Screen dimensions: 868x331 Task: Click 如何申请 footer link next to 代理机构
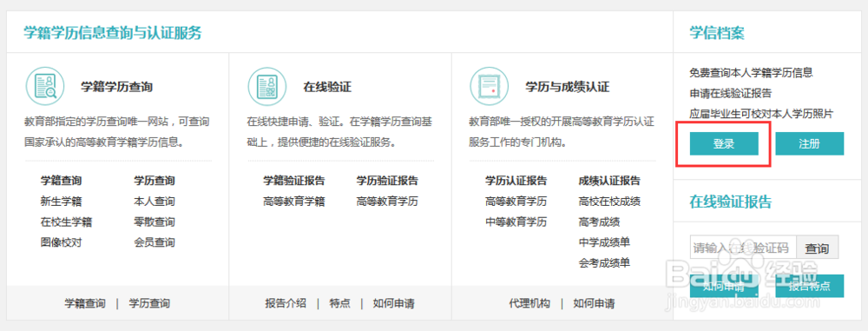pyautogui.click(x=594, y=304)
